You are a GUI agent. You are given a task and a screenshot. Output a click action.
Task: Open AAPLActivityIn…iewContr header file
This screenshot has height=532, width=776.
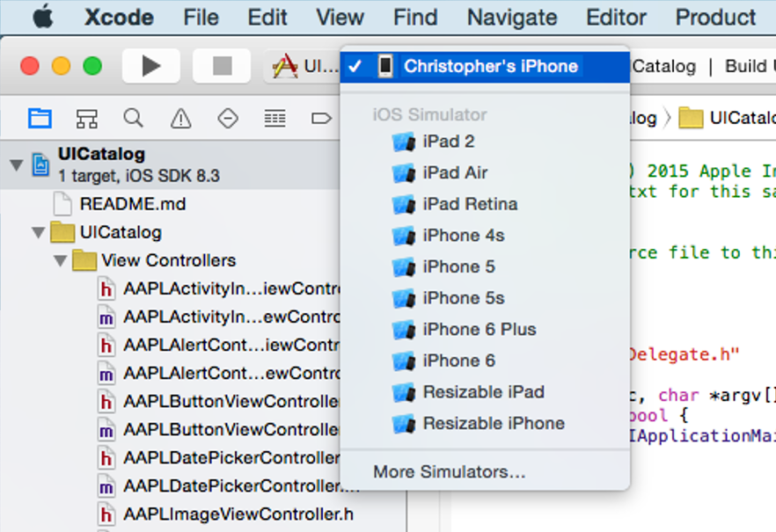219,288
